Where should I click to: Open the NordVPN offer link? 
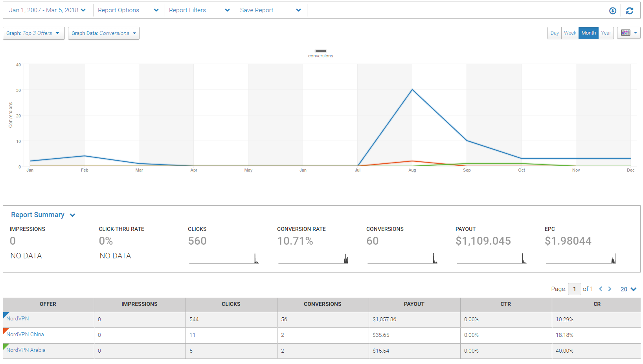point(18,318)
